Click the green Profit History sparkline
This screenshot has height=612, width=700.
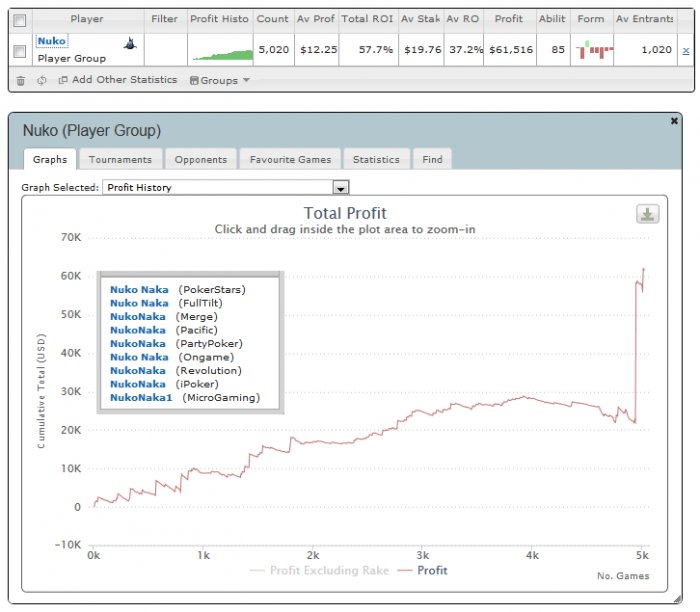(x=223, y=55)
